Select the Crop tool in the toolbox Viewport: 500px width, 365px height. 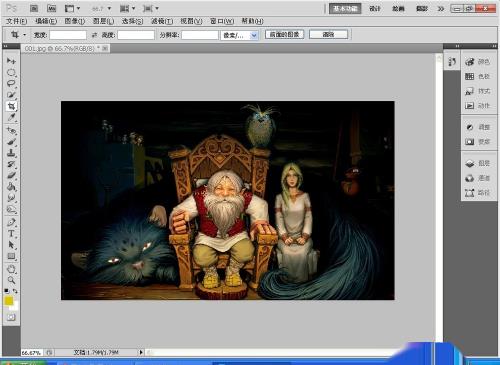(x=11, y=106)
